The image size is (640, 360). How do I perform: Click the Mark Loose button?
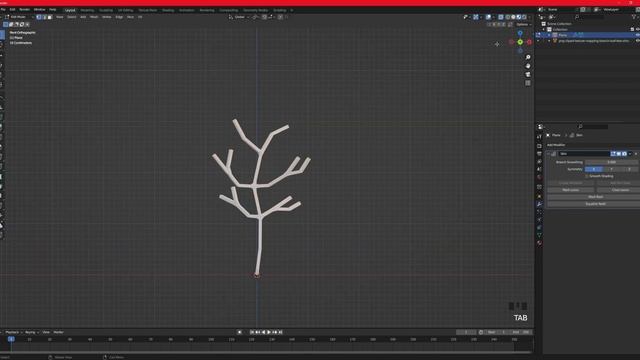point(571,190)
